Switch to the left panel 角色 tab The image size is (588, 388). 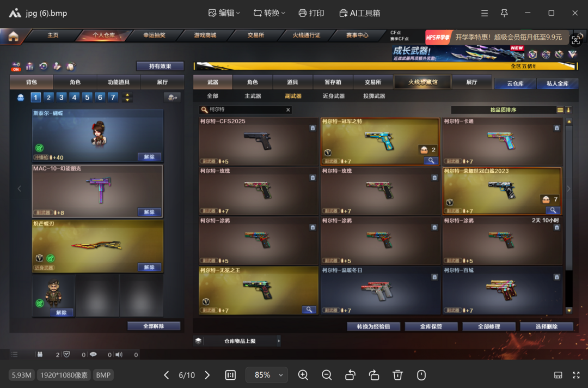pyautogui.click(x=75, y=82)
